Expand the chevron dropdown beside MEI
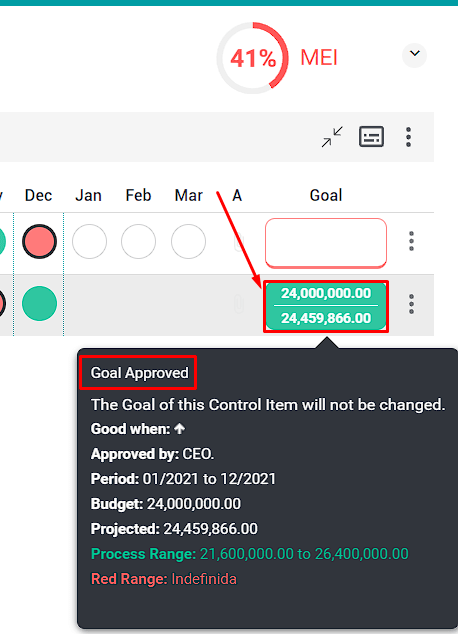 (x=414, y=54)
